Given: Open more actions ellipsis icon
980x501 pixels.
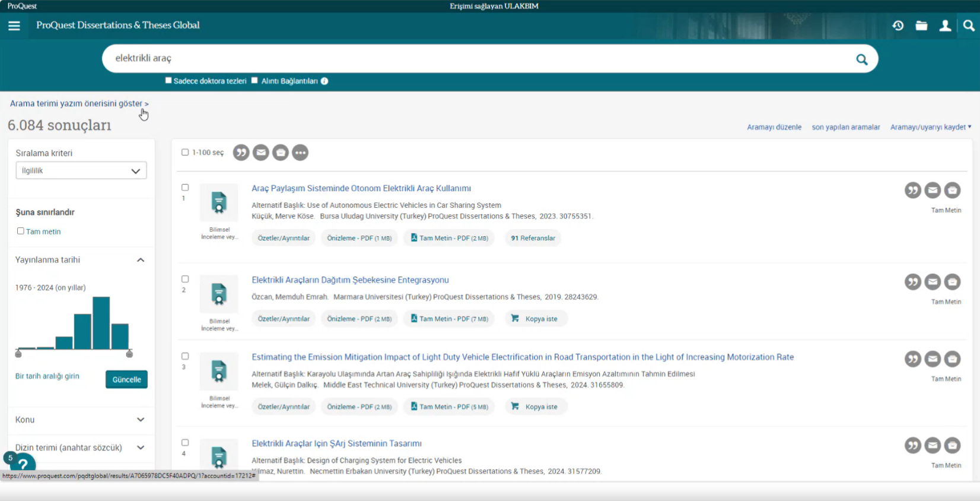Looking at the screenshot, I should pos(300,153).
